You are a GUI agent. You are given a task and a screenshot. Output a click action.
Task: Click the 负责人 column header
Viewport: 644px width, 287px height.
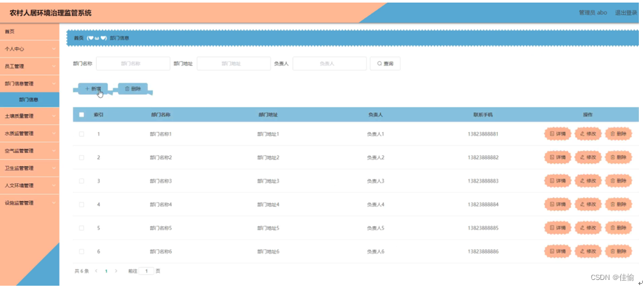(x=376, y=115)
